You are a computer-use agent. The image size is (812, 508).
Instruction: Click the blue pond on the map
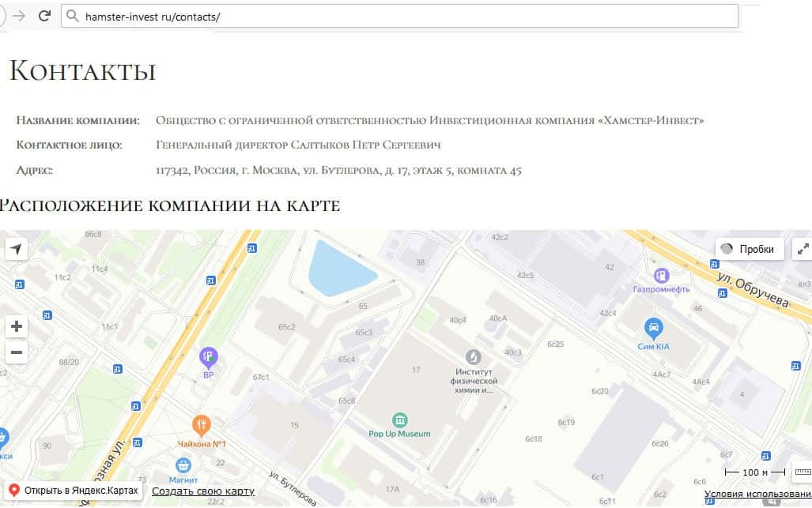click(339, 270)
